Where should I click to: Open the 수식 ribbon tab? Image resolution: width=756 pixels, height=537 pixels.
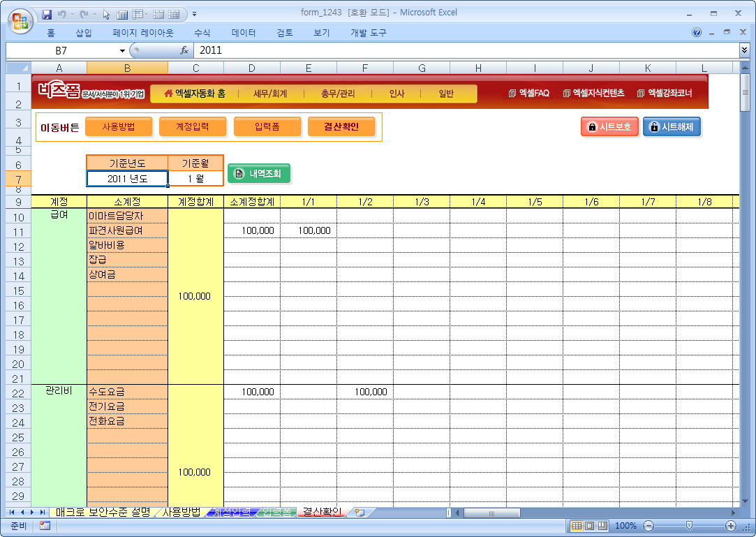202,33
